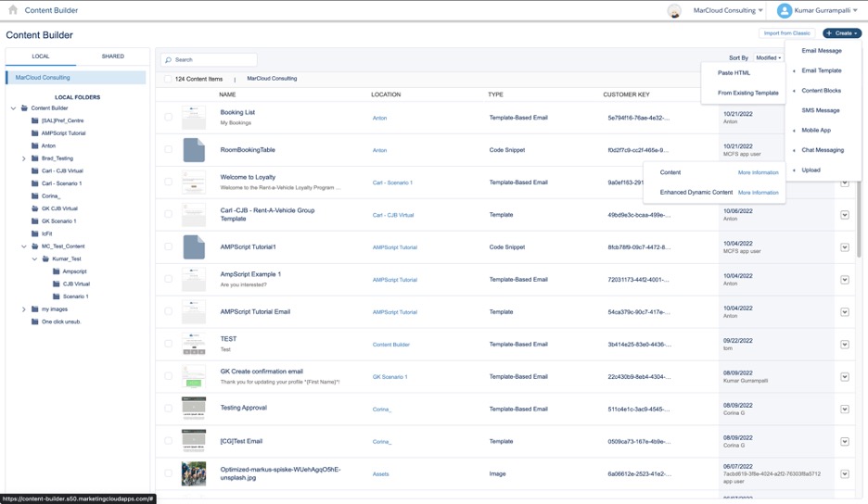Click into the Search input field
Screen dimensions: 868x504
tap(210, 59)
